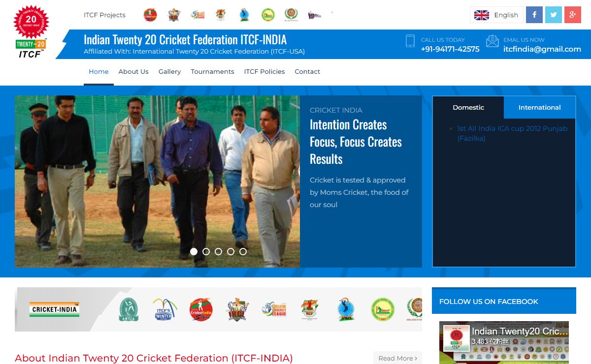Open the dark purple logo at the end of ITCF Projects

[x=315, y=15]
